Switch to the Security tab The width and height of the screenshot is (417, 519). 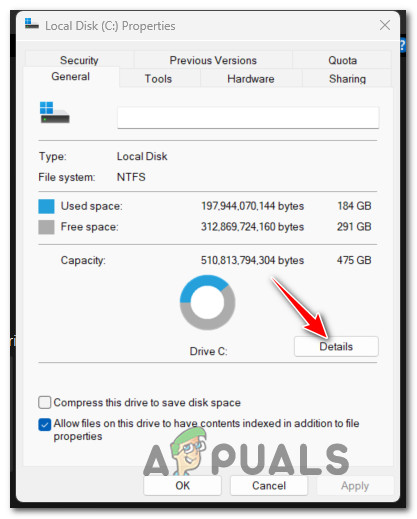[79, 60]
